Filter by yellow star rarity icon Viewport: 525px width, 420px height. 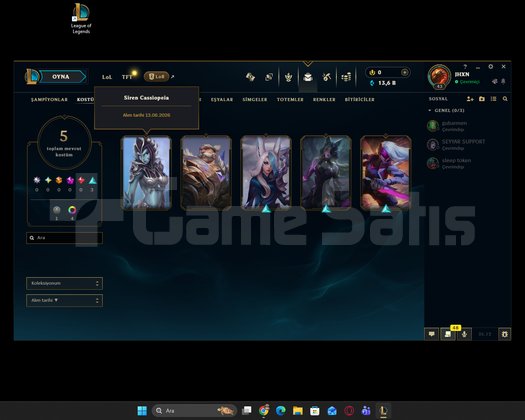click(x=48, y=180)
